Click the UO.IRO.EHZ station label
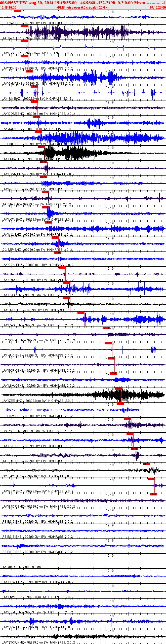This screenshot has height=644, width=166. coord(11,99)
